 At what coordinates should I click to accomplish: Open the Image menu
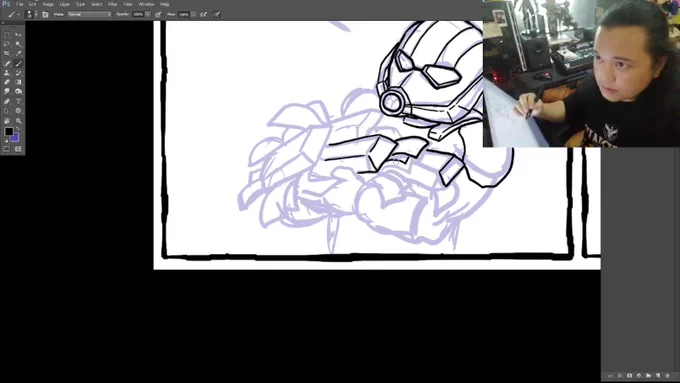[x=48, y=4]
